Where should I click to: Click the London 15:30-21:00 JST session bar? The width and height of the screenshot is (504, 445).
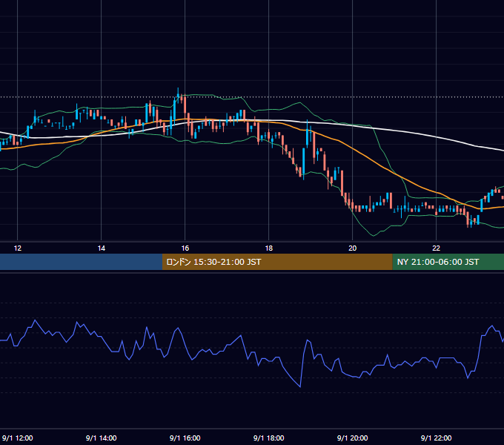tap(277, 262)
